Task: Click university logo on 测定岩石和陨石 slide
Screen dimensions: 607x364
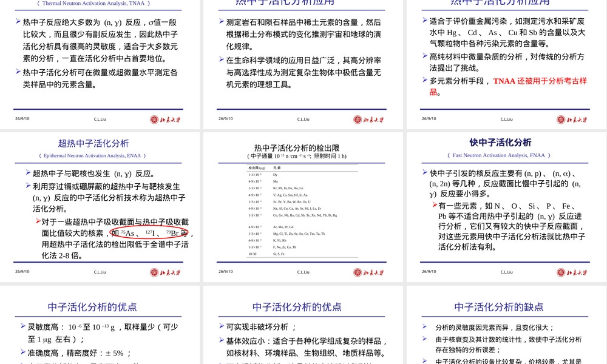Action: pyautogui.click(x=368, y=120)
